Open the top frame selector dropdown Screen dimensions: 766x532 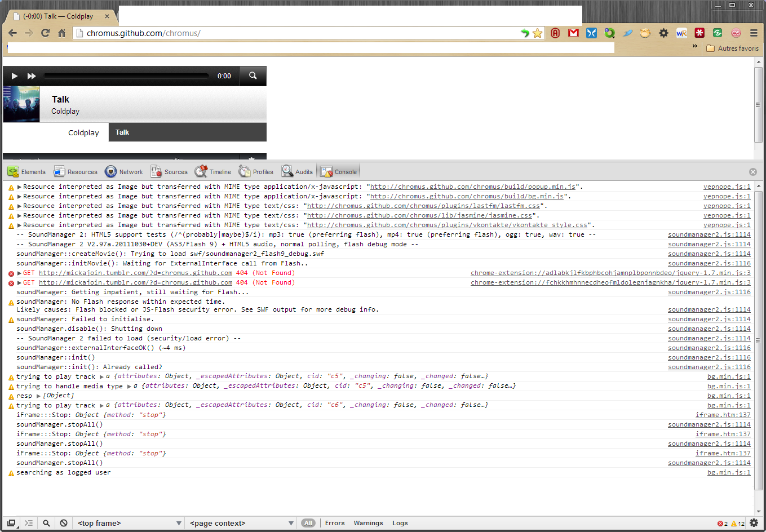pos(129,523)
